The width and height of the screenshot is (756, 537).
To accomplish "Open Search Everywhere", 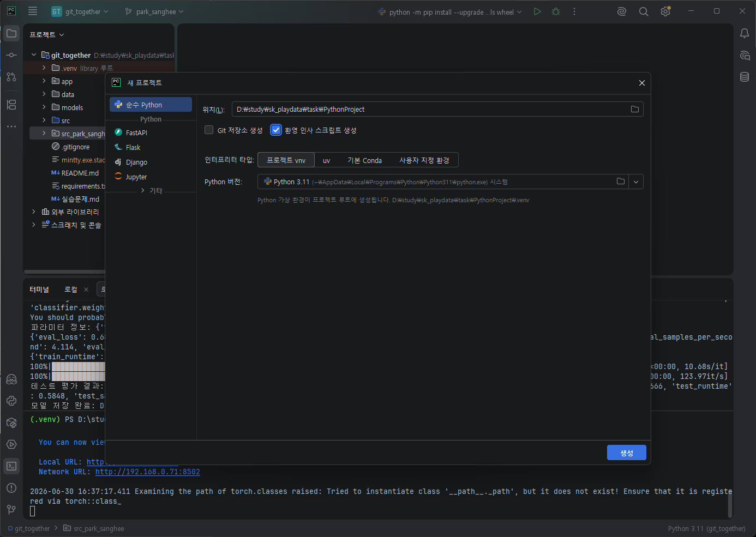I will point(644,11).
